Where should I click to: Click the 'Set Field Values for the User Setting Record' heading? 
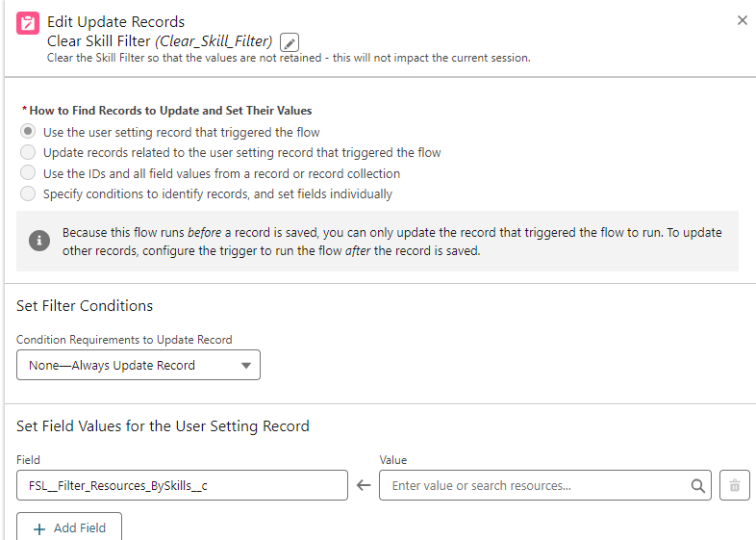(163, 425)
